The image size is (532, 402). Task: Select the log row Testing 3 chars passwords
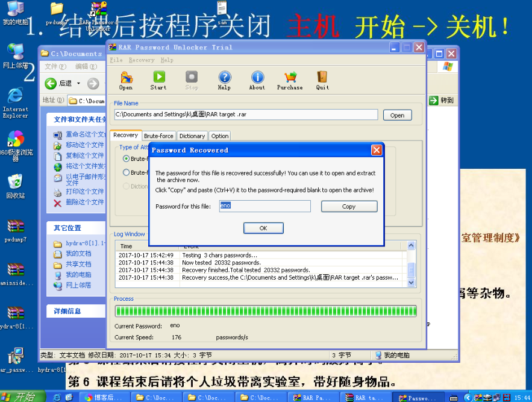(x=260, y=256)
